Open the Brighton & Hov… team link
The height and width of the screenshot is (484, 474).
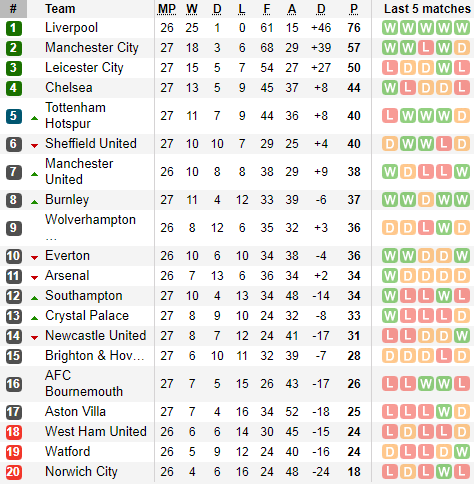95,356
